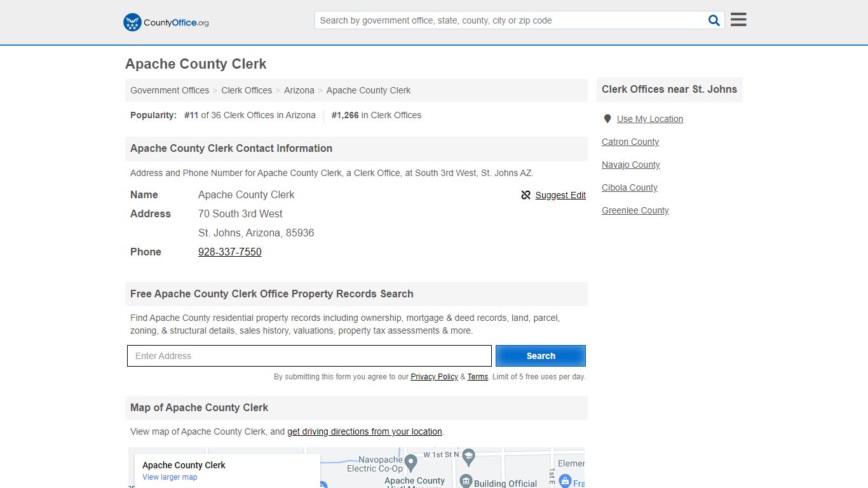
Task: Open Catron County clerk link
Action: point(630,142)
